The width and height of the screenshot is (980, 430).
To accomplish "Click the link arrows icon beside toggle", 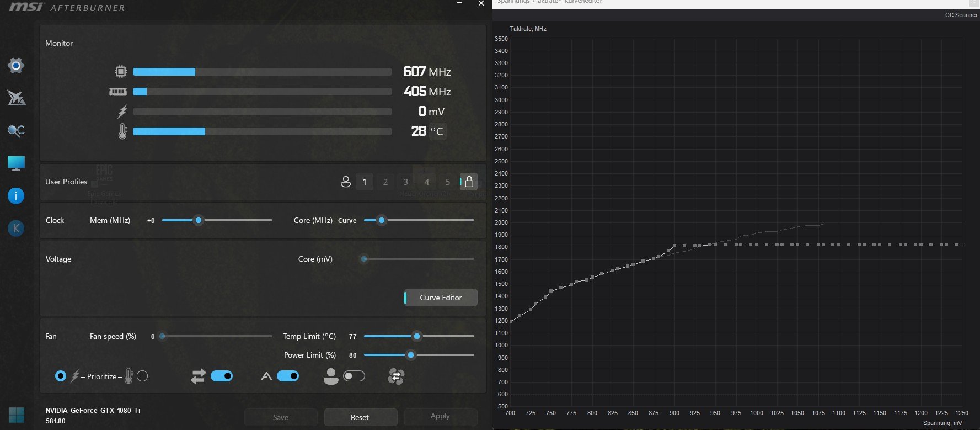I will pos(198,376).
